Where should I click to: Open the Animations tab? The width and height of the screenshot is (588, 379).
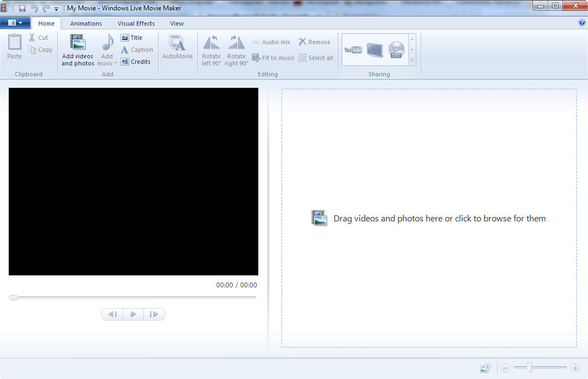tap(86, 23)
